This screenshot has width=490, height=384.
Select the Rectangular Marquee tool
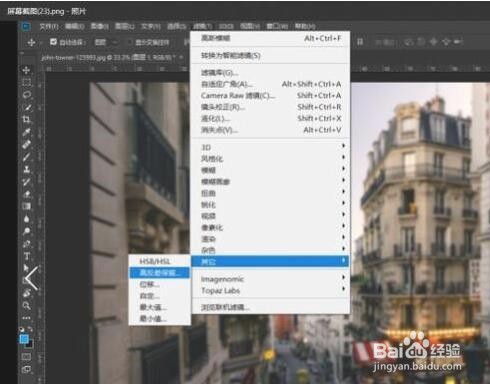click(x=26, y=82)
